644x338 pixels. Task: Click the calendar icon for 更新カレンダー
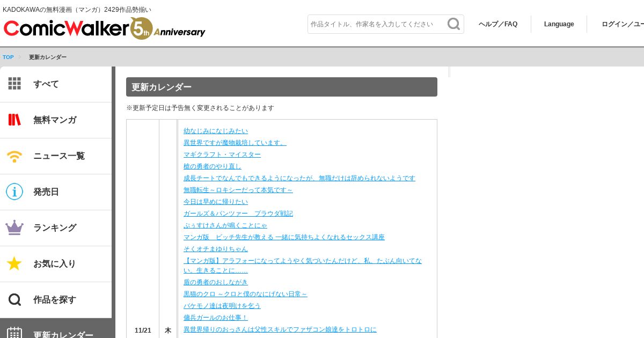click(14, 334)
